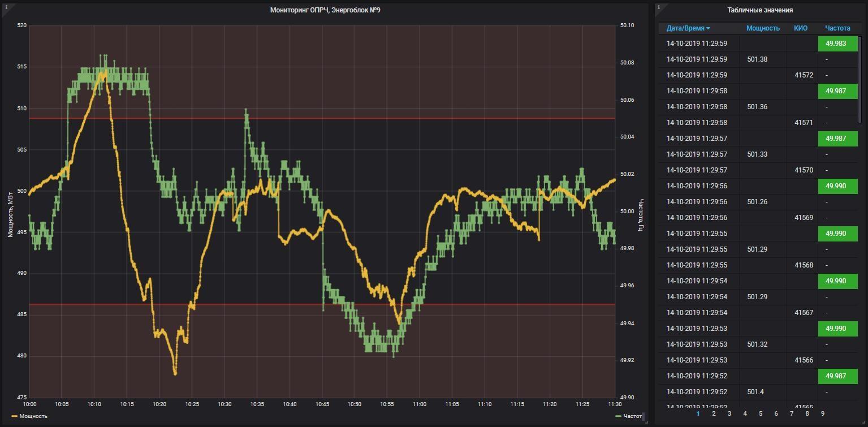This screenshot has width=868, height=427.
Task: Toggle the Частота series in the legend
Action: coord(632,416)
